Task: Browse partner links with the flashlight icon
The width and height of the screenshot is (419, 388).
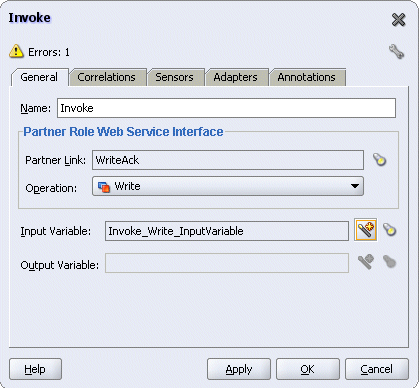Action: tap(379, 160)
